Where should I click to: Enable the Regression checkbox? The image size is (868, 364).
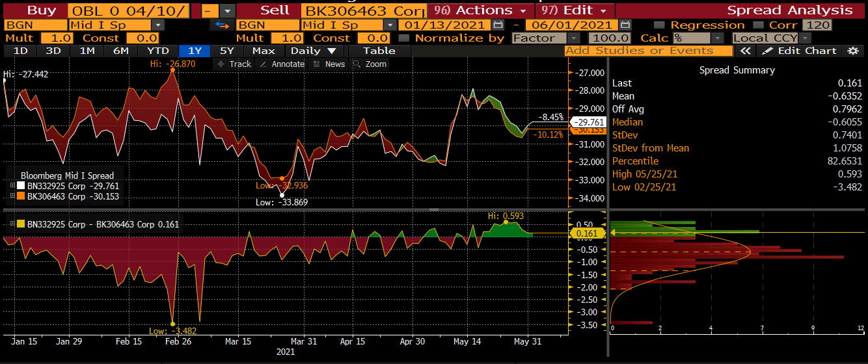pos(658,25)
